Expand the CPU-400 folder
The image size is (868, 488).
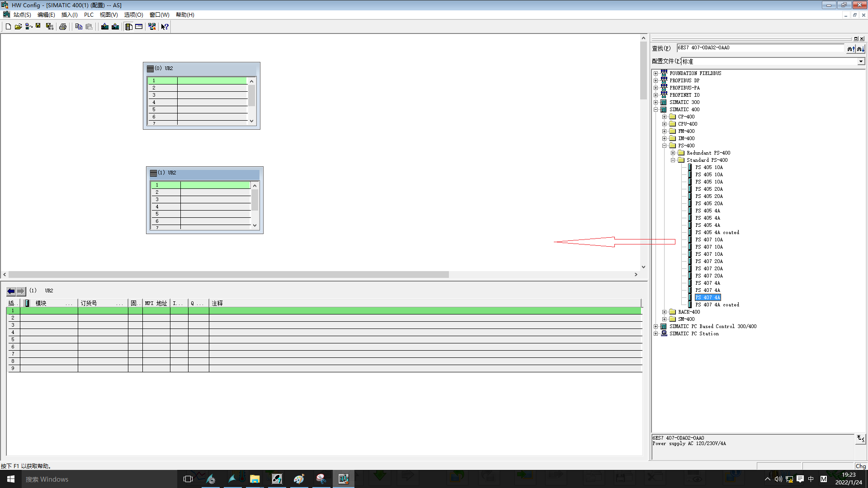pos(664,124)
